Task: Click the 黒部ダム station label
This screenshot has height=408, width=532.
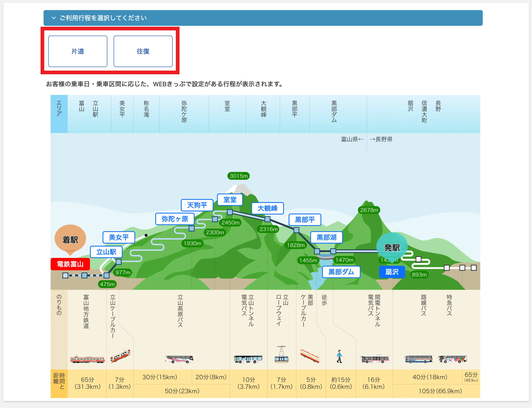Action: 341,272
